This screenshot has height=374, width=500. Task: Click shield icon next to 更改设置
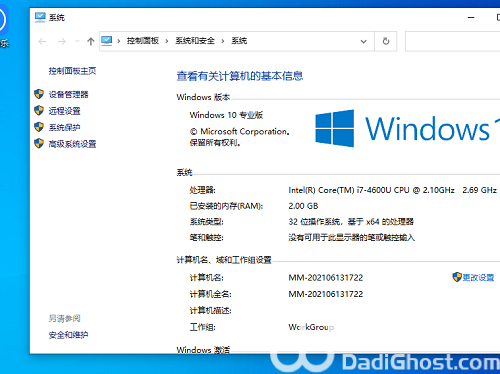click(x=457, y=277)
